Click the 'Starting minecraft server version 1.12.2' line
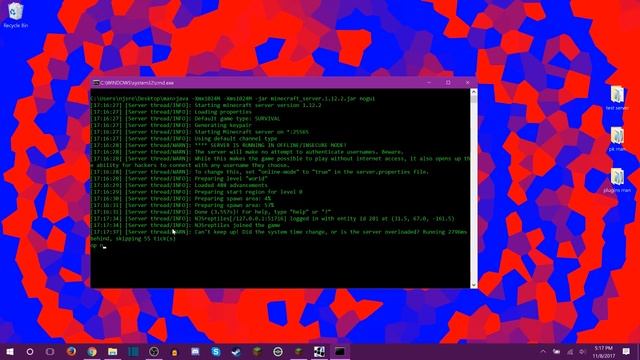The width and height of the screenshot is (640, 360). (206, 105)
